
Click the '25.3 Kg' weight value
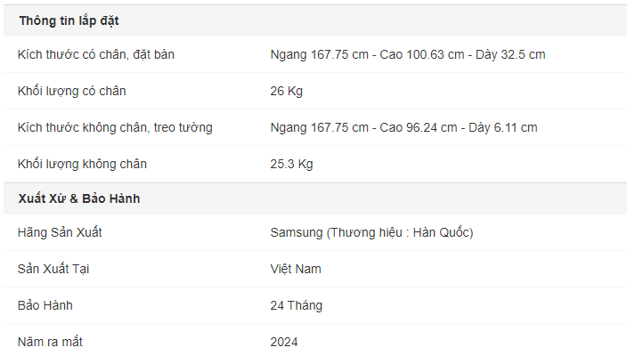[x=291, y=165]
